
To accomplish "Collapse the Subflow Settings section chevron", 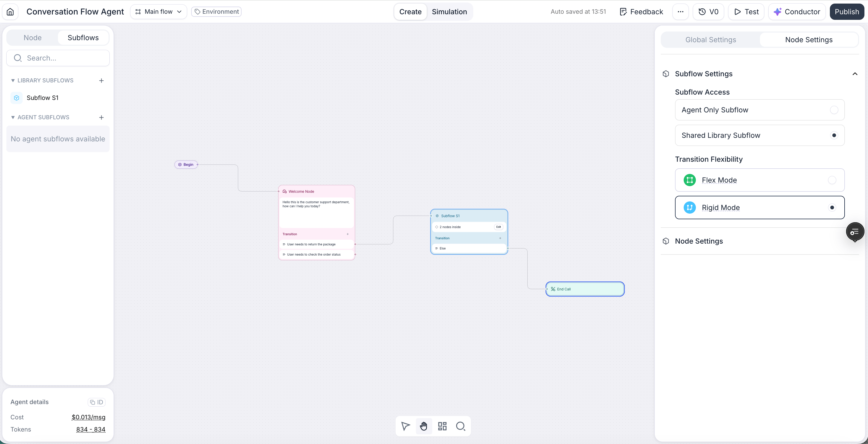I will pyautogui.click(x=855, y=74).
